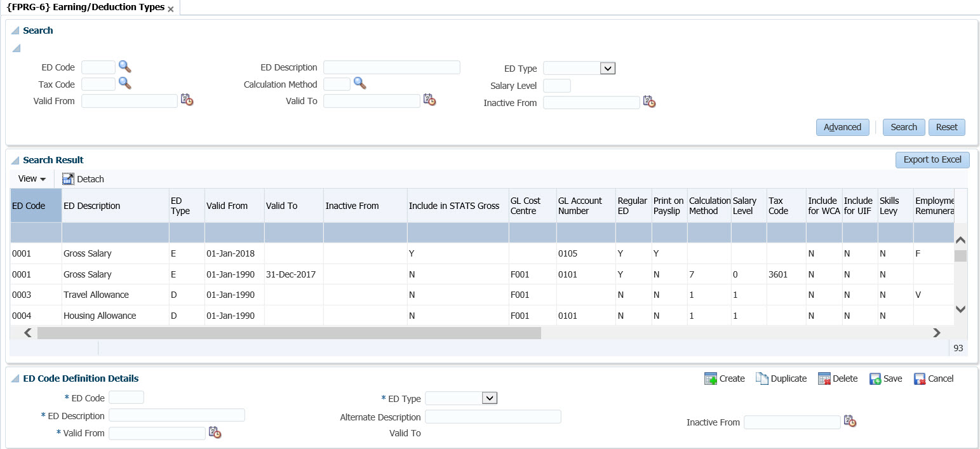Click the Export to Excel button

(x=932, y=159)
